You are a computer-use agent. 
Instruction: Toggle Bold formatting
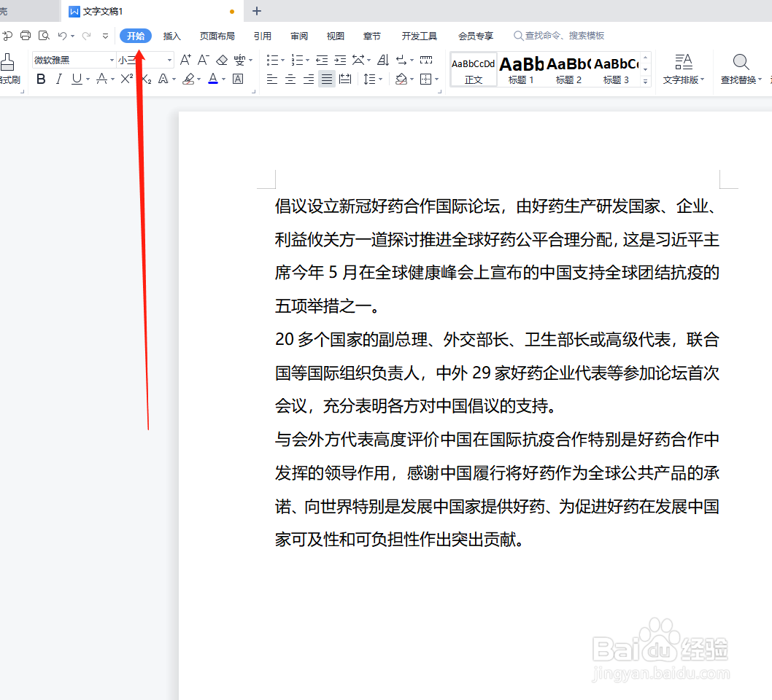[42, 79]
